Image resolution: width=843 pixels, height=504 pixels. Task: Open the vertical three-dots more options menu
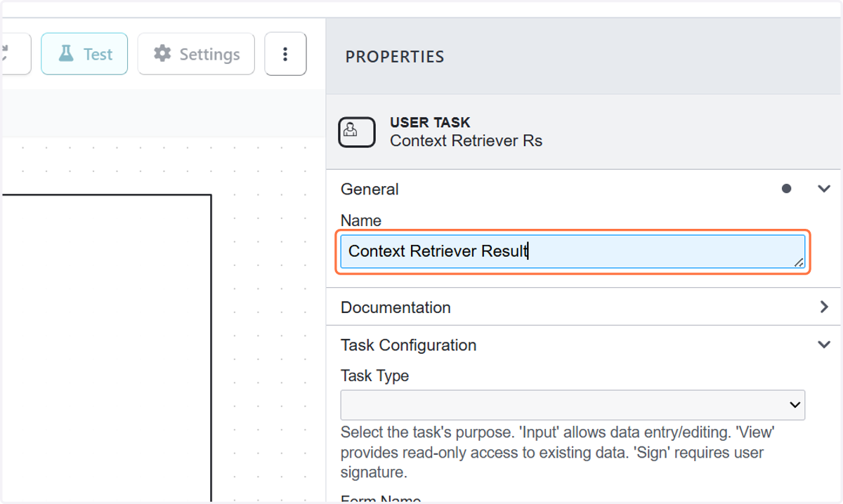pos(285,54)
